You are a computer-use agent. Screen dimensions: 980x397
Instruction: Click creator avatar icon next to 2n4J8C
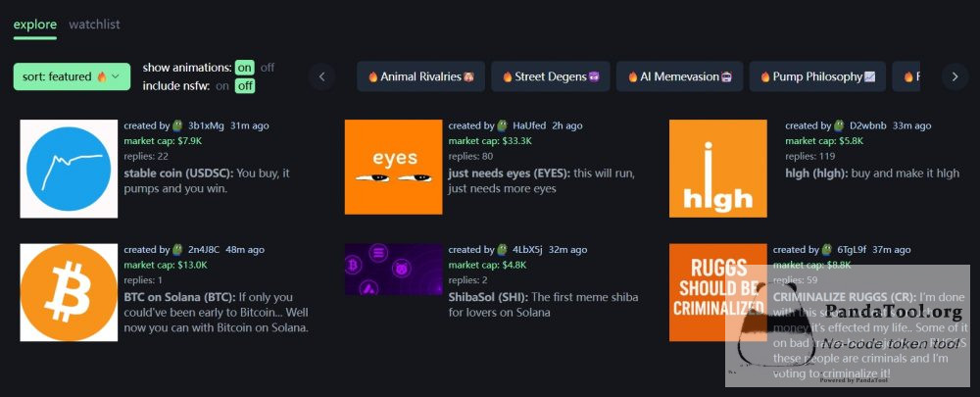click(x=178, y=249)
